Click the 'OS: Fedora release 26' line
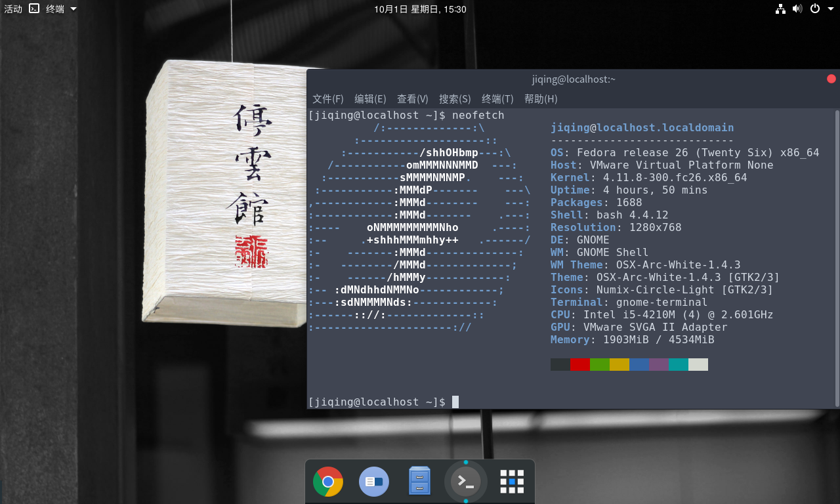840x504 pixels. pyautogui.click(x=685, y=153)
